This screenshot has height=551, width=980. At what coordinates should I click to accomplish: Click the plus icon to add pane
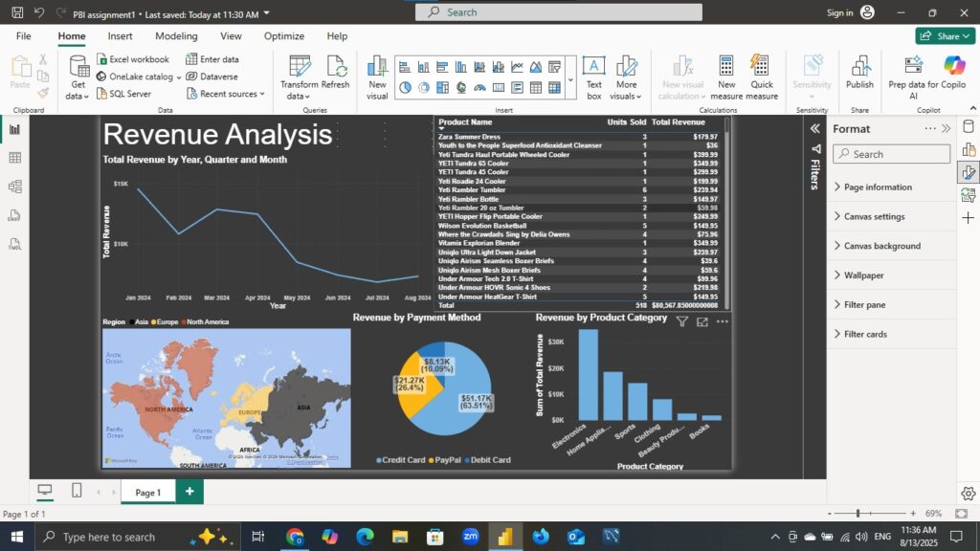pyautogui.click(x=969, y=218)
